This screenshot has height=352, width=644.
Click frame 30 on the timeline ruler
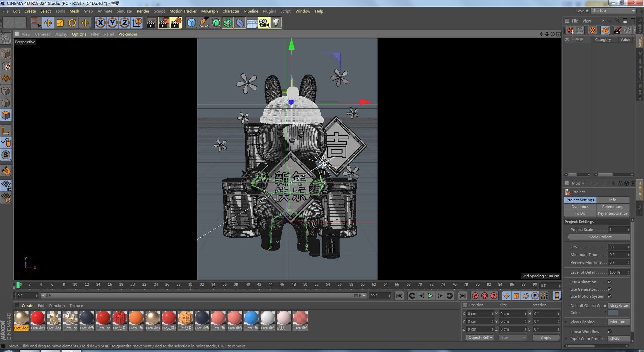coord(190,285)
